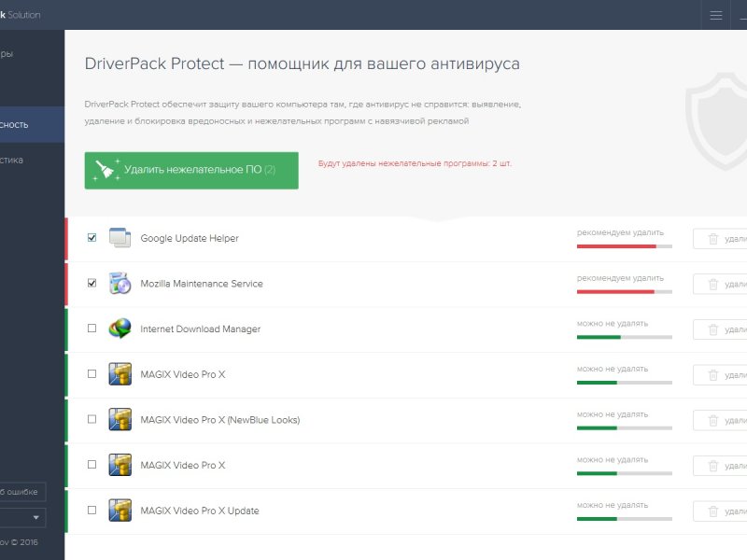Select the highlighted 'сность' sidebar item
747x560 pixels.
[32, 124]
